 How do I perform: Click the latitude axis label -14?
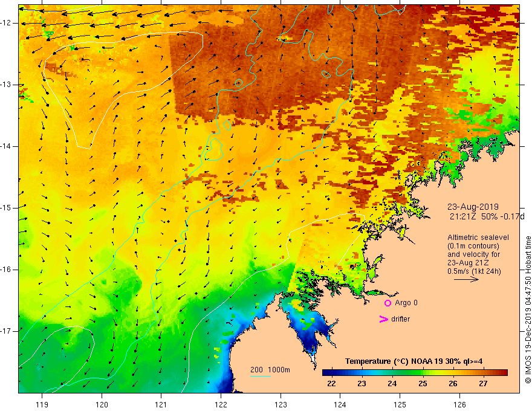pos(6,146)
